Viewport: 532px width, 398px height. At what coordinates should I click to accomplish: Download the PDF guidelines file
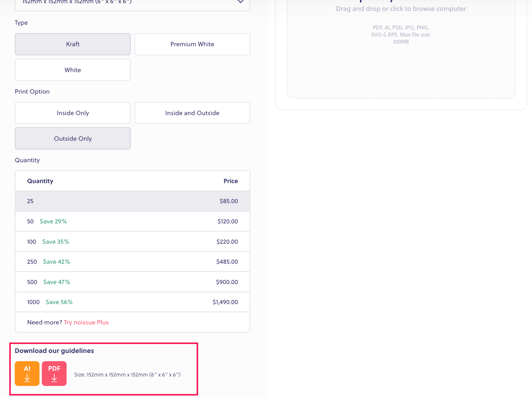point(54,373)
